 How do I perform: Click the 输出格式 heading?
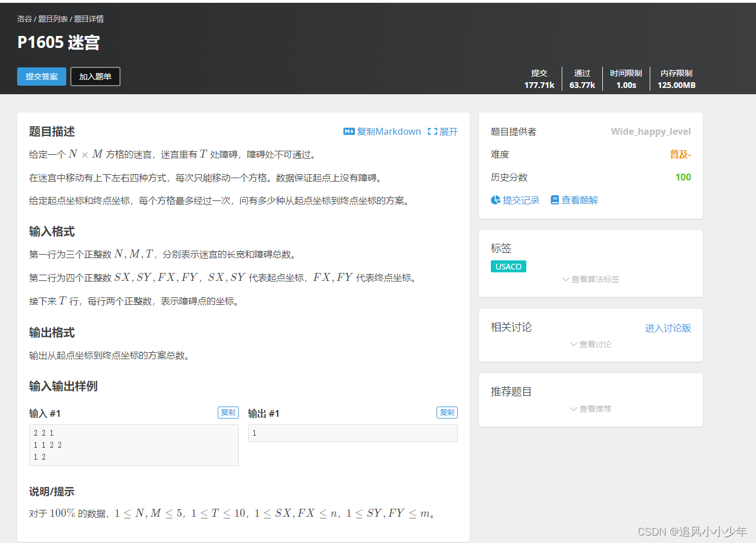coord(52,332)
